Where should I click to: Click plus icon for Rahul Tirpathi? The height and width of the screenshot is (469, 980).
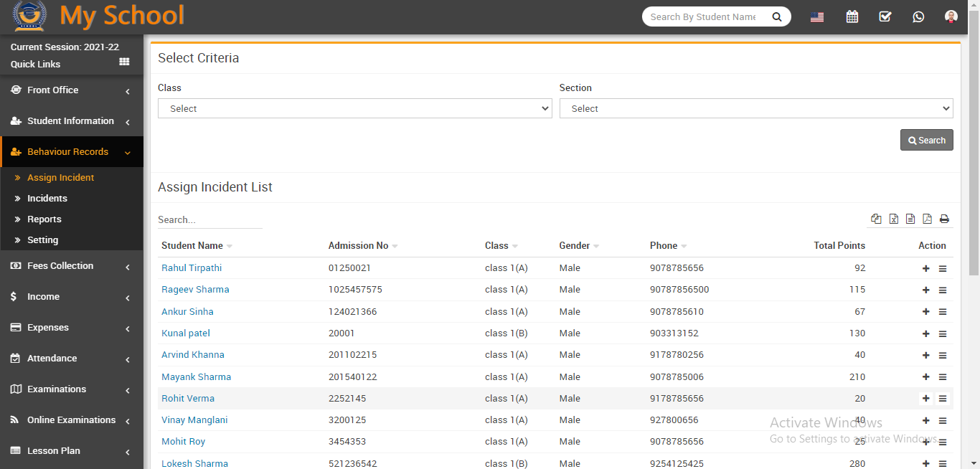pos(925,269)
